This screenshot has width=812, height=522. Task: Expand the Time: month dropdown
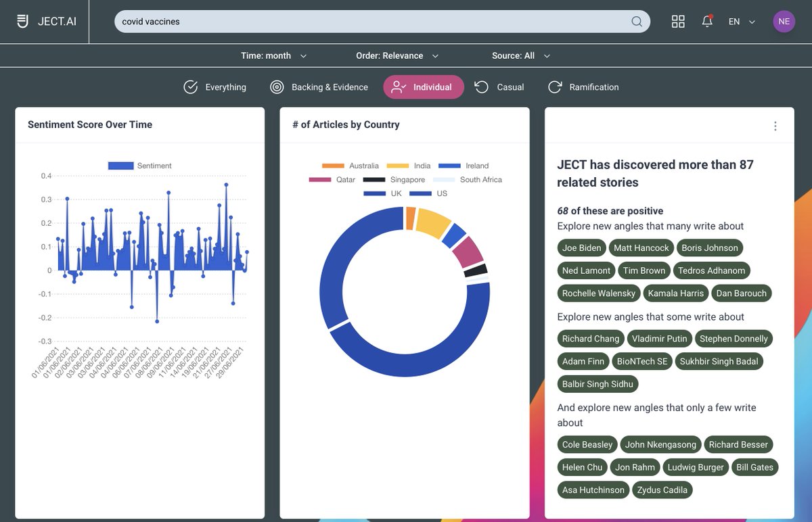coord(273,55)
